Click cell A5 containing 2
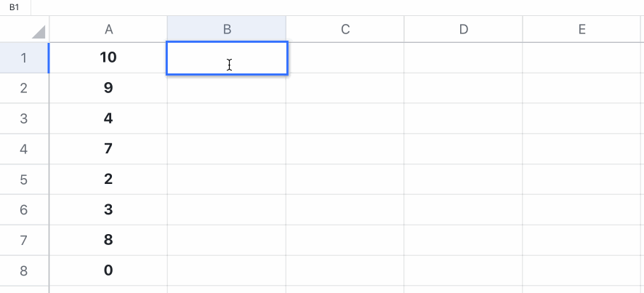This screenshot has width=644, height=293. (108, 180)
